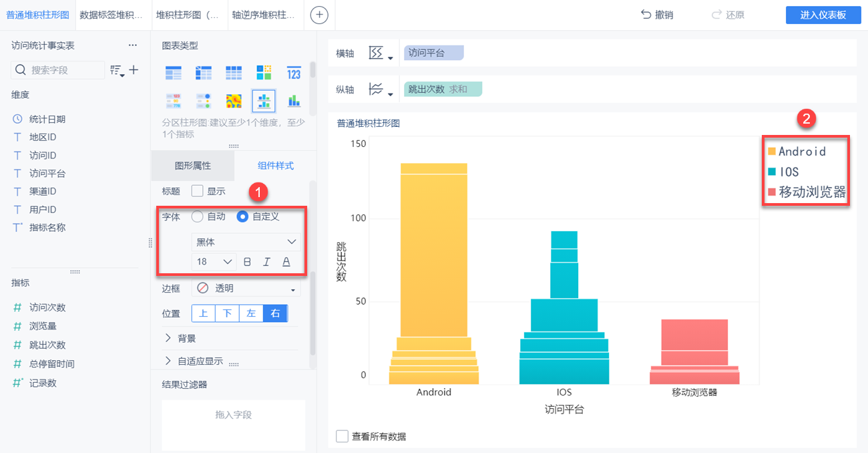Open the 黑体 font family dropdown
The width and height of the screenshot is (868, 453).
click(x=246, y=242)
